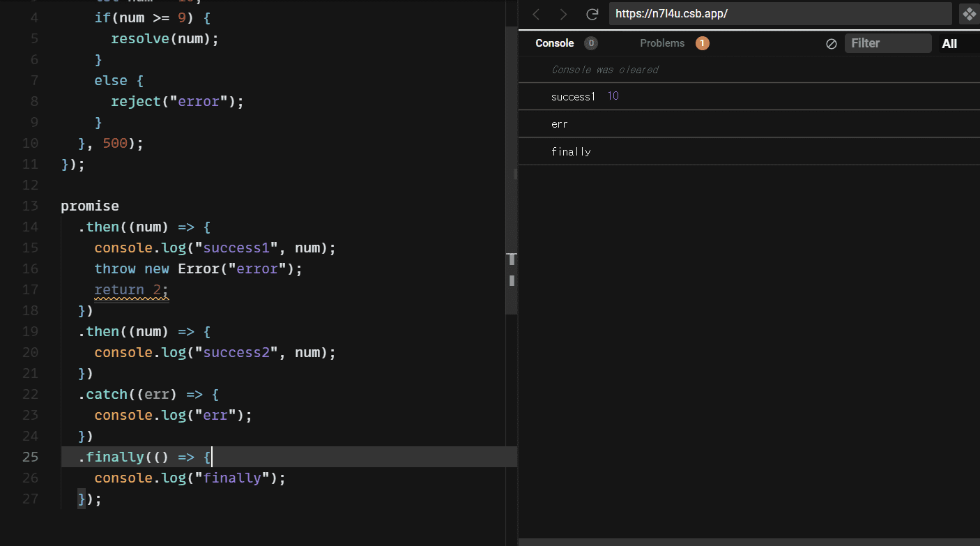Image resolution: width=980 pixels, height=546 pixels.
Task: Go forward in the preview browser
Action: click(x=563, y=14)
